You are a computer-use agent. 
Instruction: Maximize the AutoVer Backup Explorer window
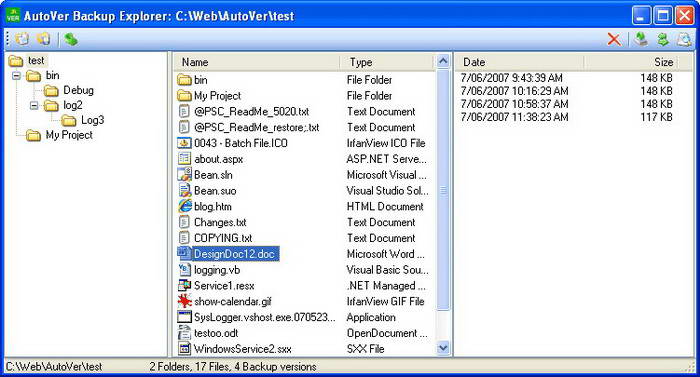tap(663, 16)
